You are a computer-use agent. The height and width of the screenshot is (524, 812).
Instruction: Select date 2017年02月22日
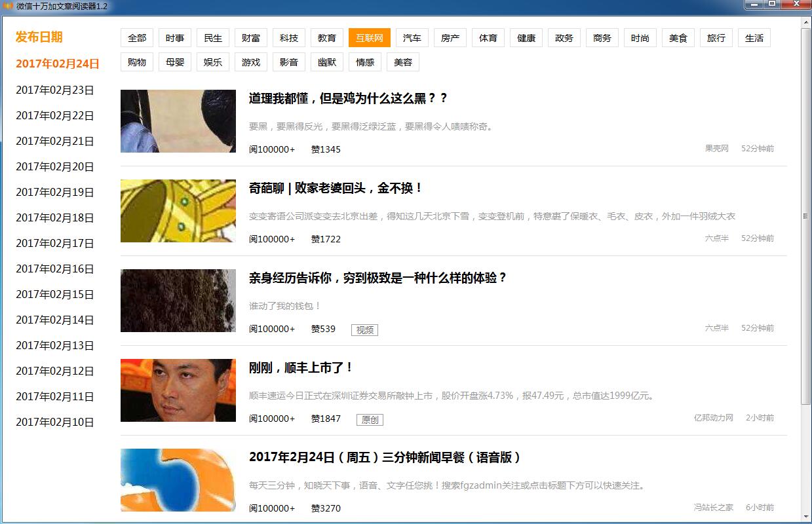[55, 116]
